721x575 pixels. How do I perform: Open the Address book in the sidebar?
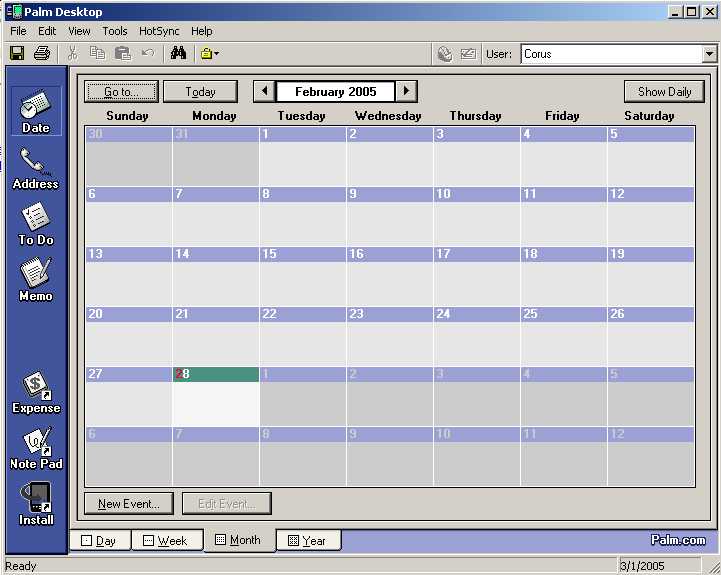[35, 168]
